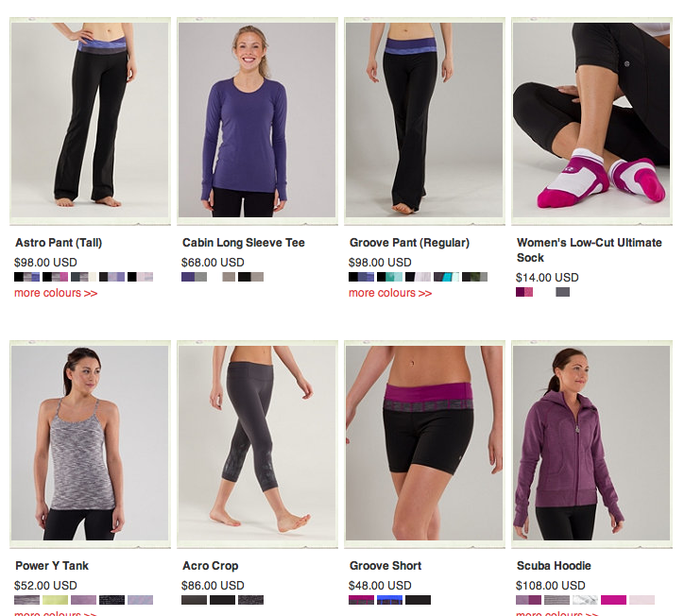
Task: Choose the lime green Power Y Tank swatch
Action: tap(55, 600)
